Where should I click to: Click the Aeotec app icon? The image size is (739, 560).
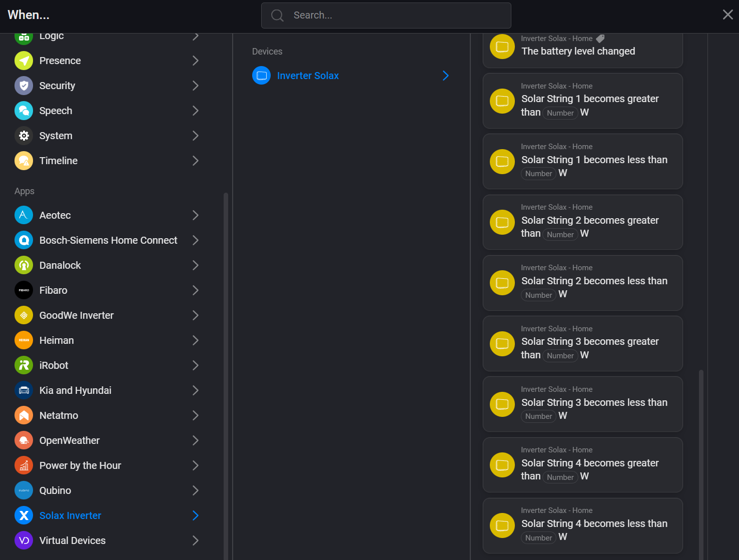24,215
